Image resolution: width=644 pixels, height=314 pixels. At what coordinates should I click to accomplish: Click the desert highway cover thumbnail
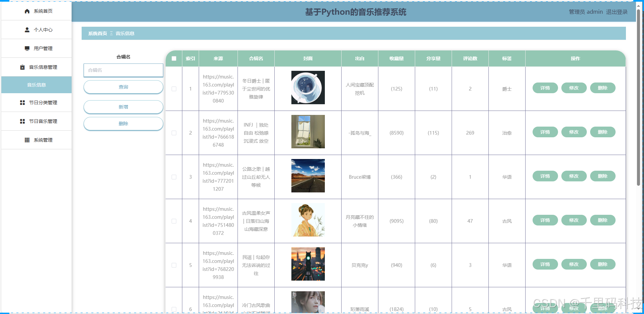click(308, 176)
